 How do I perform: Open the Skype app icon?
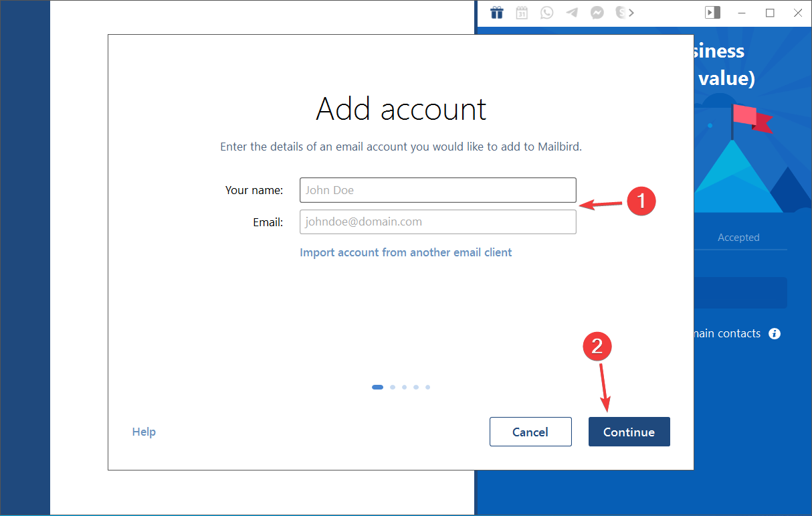click(621, 13)
